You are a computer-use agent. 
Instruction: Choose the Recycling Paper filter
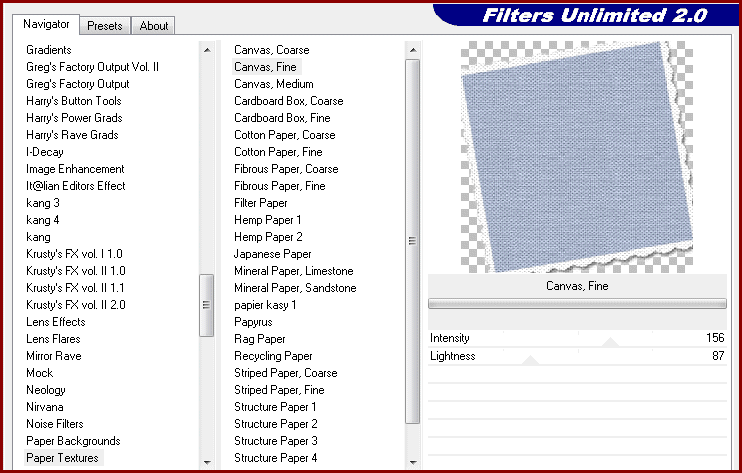point(273,357)
